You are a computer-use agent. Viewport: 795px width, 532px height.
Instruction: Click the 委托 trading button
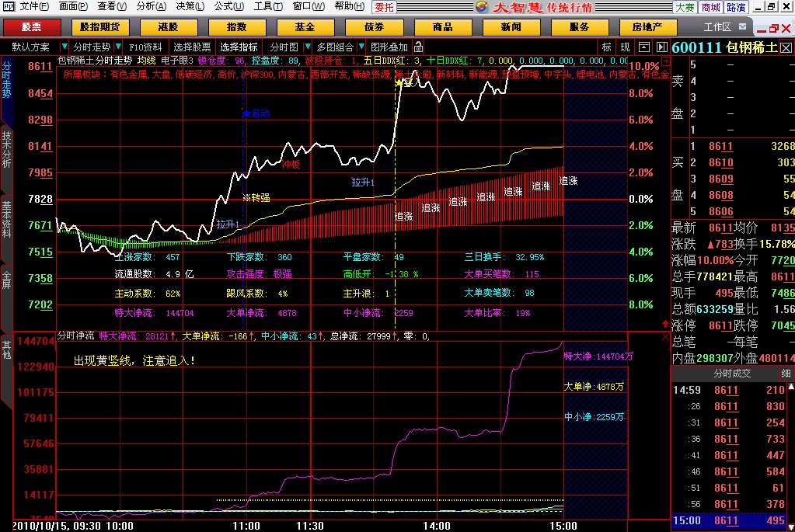click(x=384, y=7)
